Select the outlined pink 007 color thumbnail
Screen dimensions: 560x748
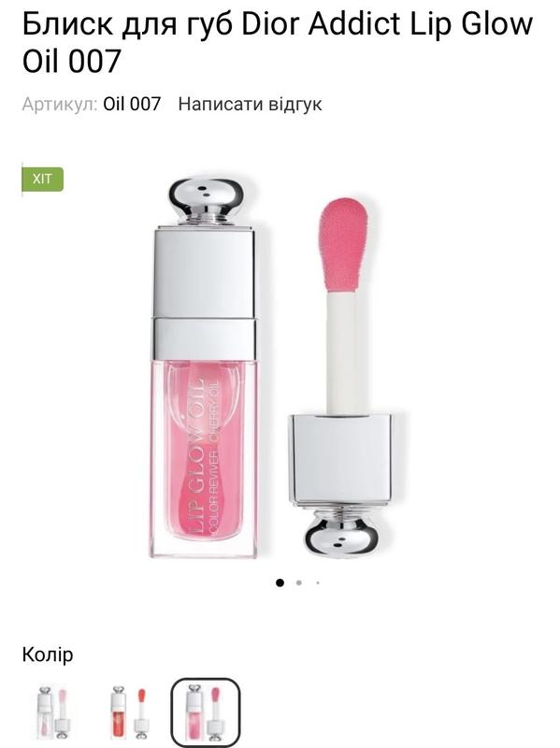click(x=205, y=712)
